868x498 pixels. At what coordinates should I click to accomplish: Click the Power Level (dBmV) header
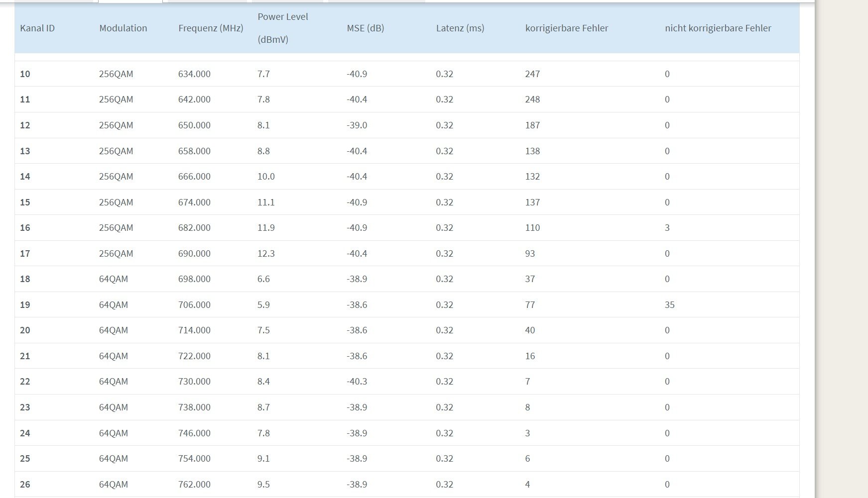(x=283, y=28)
